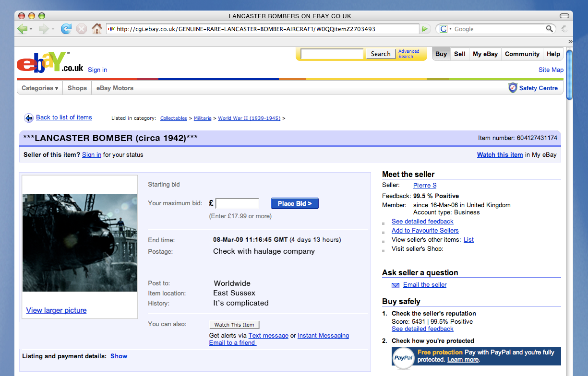Open the Collectables category link

(174, 118)
